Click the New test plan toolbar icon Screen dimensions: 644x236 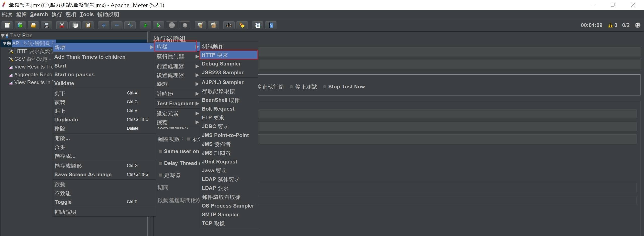point(7,25)
